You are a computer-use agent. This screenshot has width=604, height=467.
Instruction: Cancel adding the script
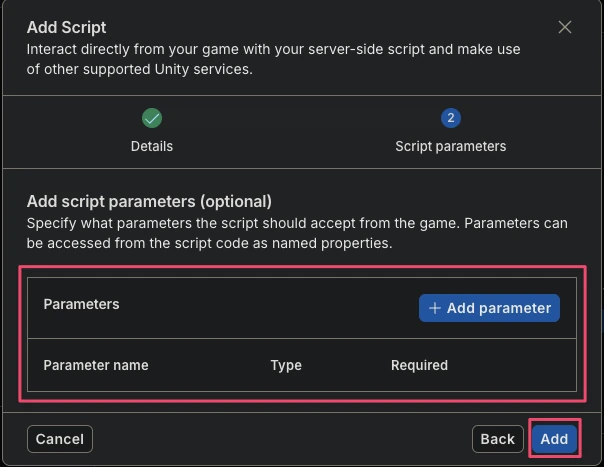coord(60,439)
